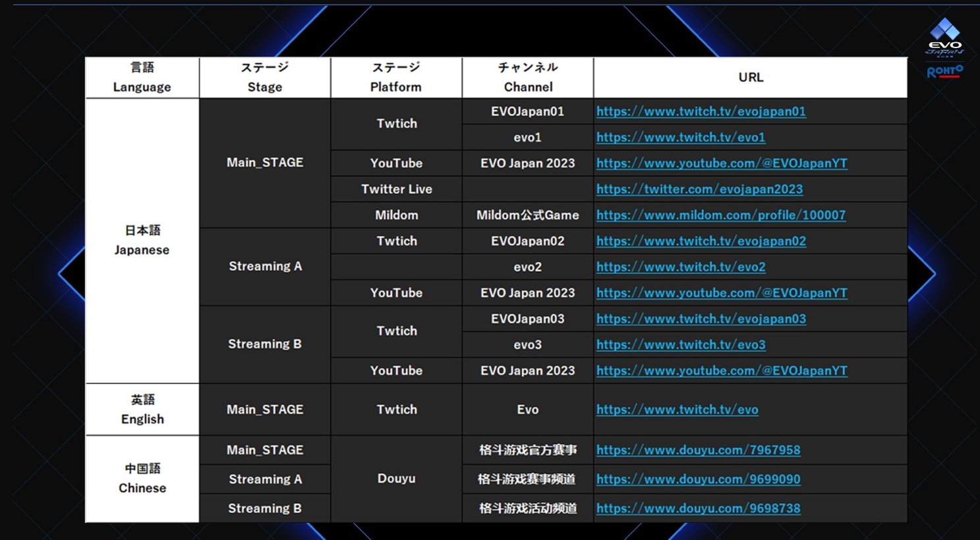Open the YouTube URL in the Japanese Streaming A rows
The image size is (980, 540).
tap(722, 292)
